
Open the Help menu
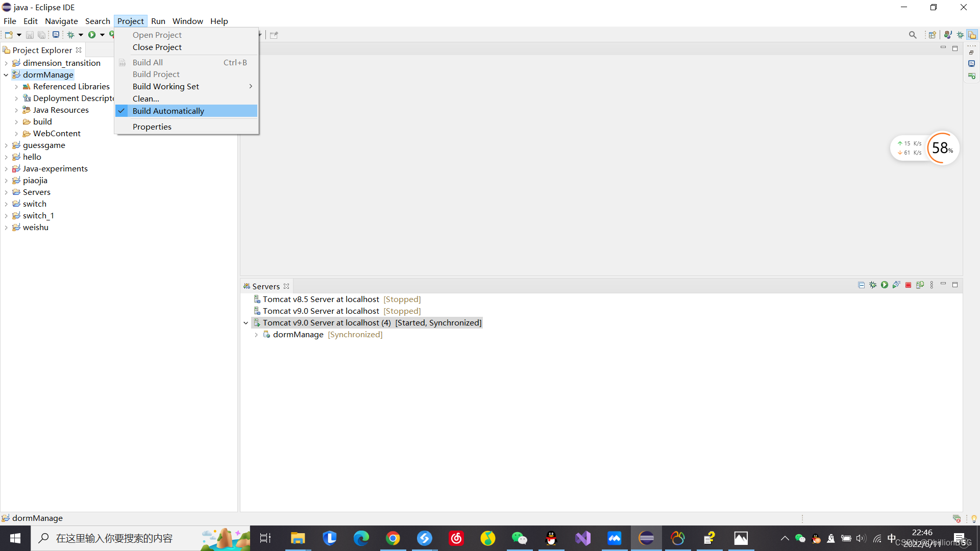click(x=219, y=21)
